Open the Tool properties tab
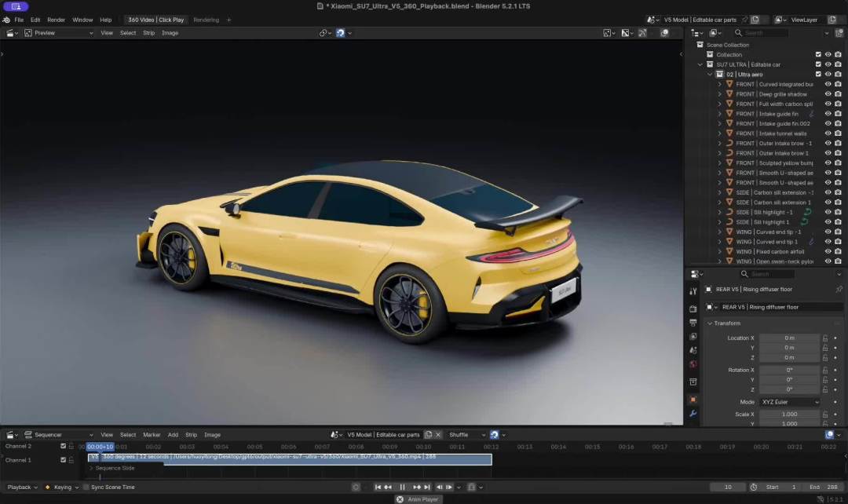 [693, 291]
